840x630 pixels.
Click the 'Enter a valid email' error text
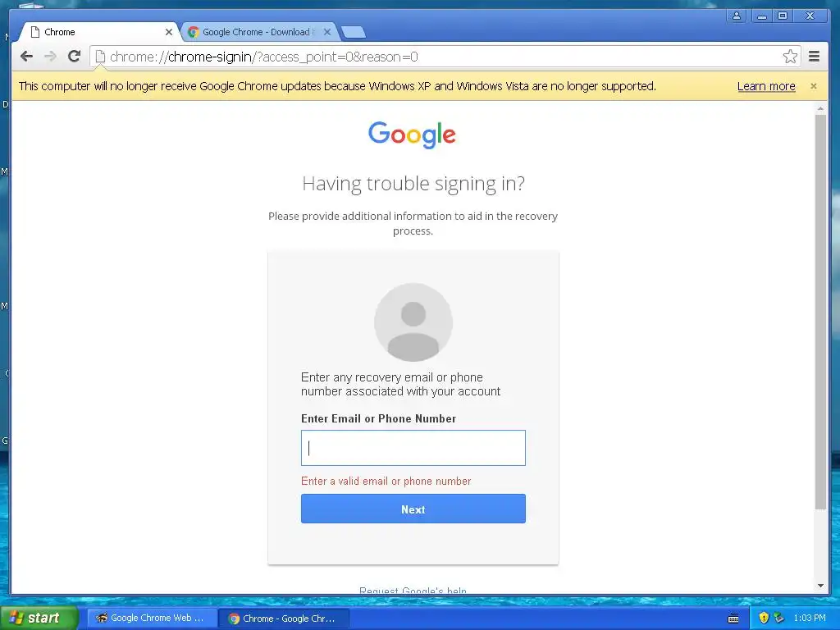click(x=386, y=481)
